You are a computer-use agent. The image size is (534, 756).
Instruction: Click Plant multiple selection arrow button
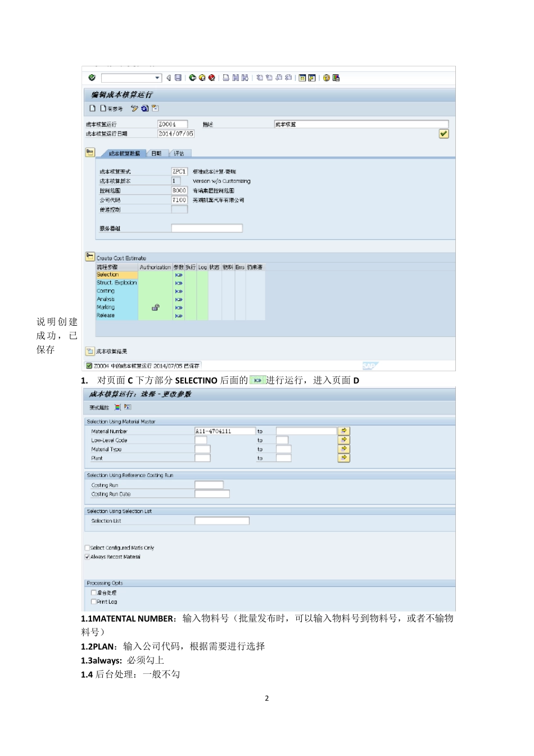pos(343,458)
